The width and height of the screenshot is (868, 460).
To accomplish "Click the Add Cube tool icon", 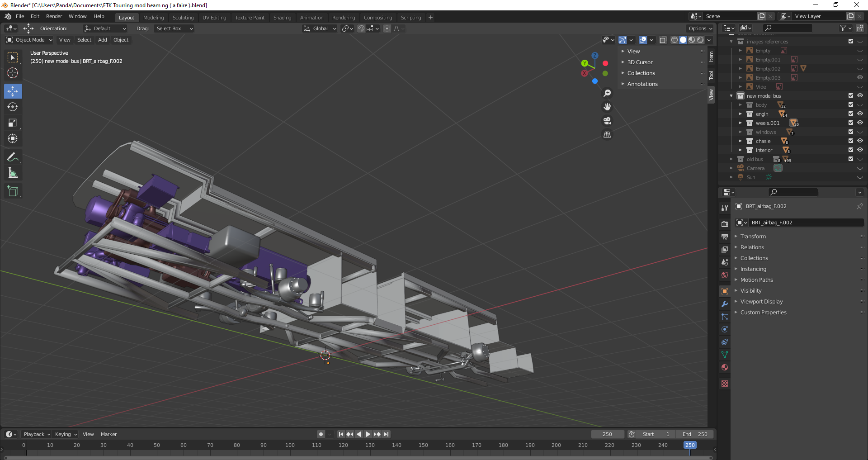I will [13, 191].
